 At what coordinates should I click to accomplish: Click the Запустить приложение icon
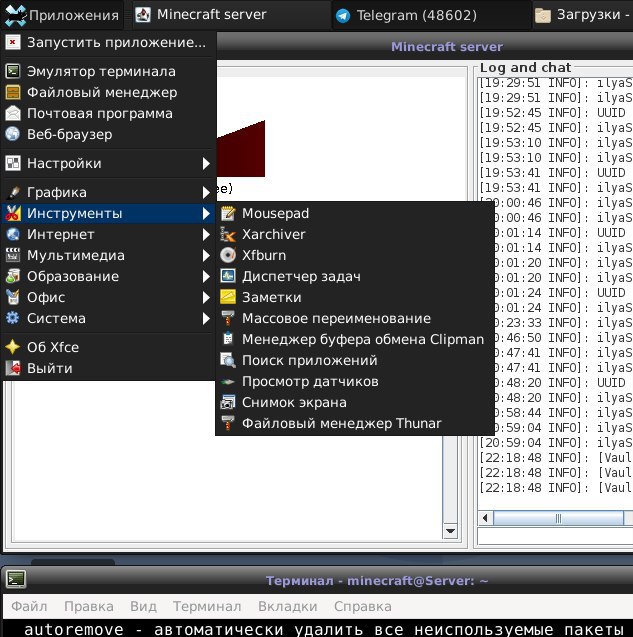13,42
